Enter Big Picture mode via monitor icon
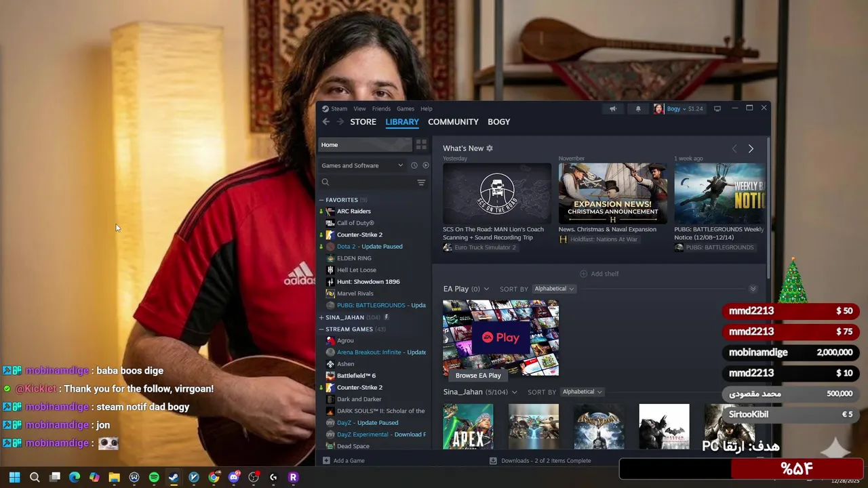Viewport: 868px width, 488px height. click(717, 108)
